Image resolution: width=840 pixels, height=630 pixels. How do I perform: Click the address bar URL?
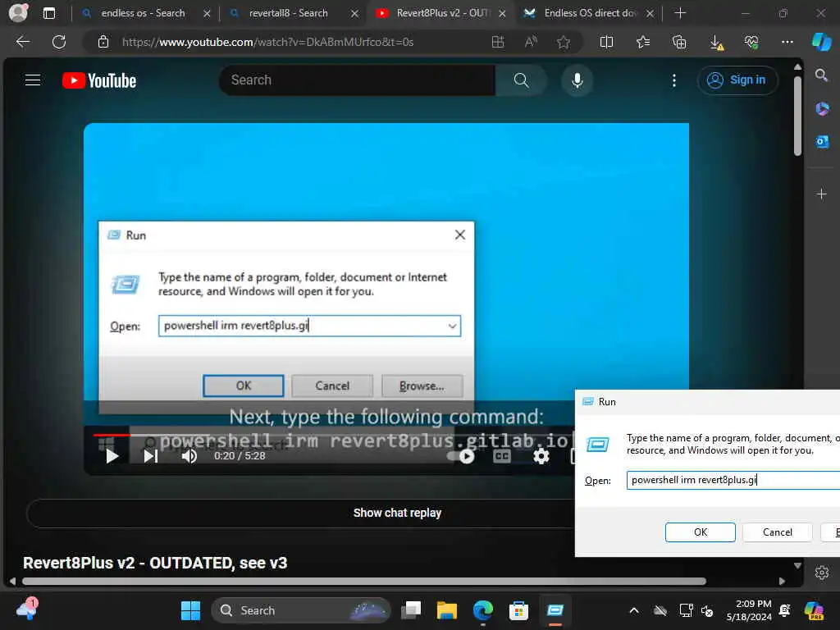pyautogui.click(x=268, y=42)
